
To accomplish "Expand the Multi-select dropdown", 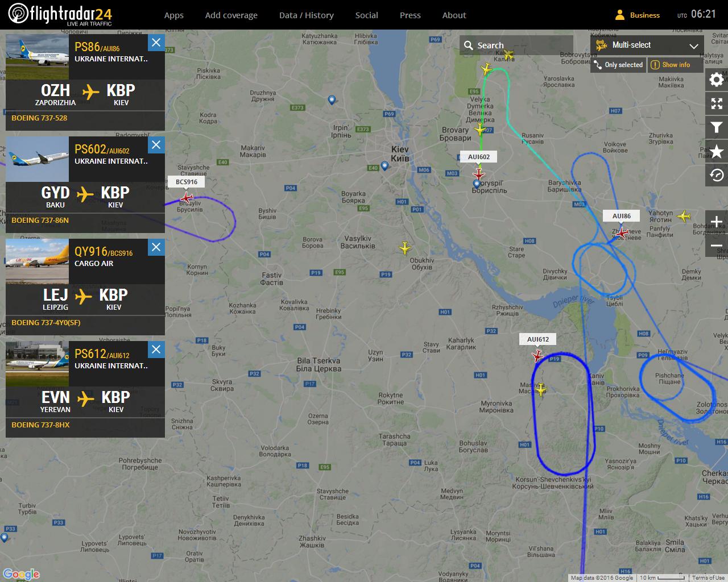I will coord(648,45).
